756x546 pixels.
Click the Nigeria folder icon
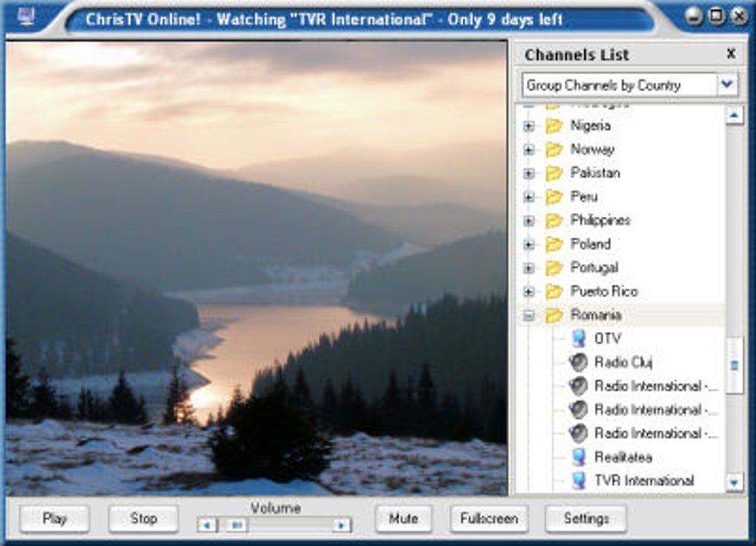(x=554, y=126)
